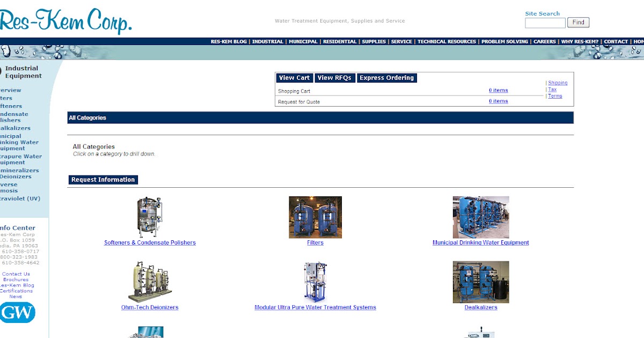Click the Filters product image
The height and width of the screenshot is (338, 644).
pos(315,217)
